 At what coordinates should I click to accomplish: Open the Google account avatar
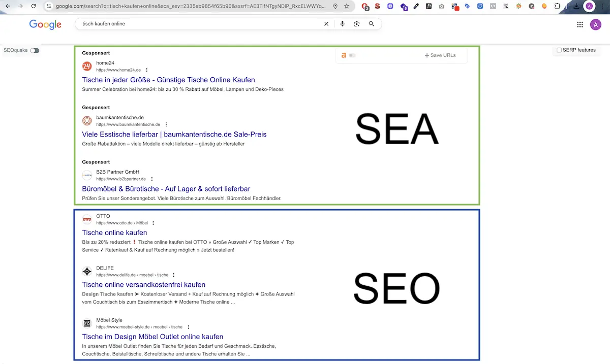[x=595, y=24]
